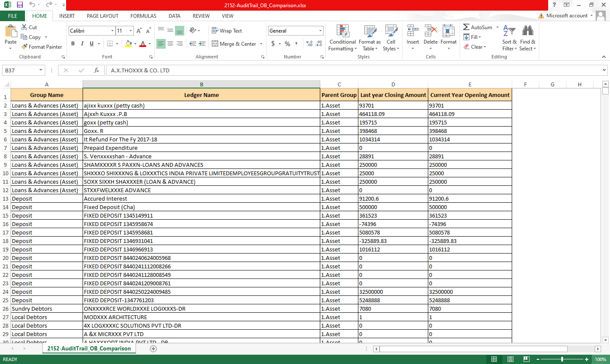Click Merge & Center button
Viewport: 610px width, 364px height.
point(234,44)
